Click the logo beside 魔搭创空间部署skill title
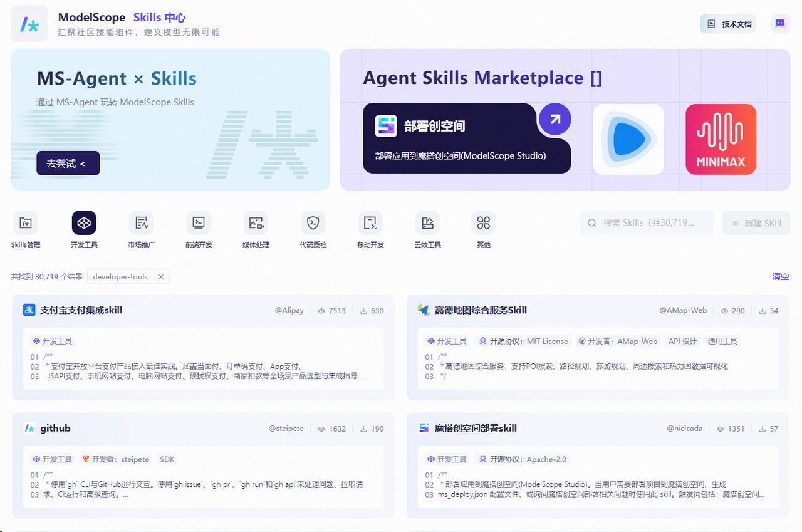 point(424,429)
